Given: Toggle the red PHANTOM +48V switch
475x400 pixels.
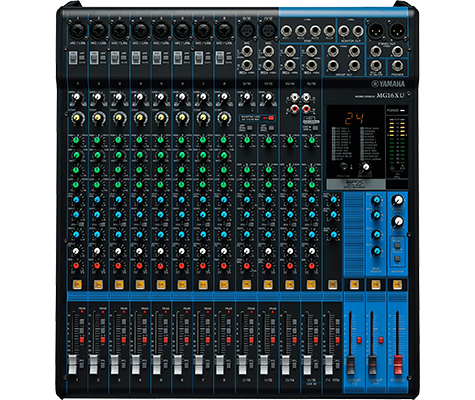Looking at the screenshot, I should [x=271, y=118].
